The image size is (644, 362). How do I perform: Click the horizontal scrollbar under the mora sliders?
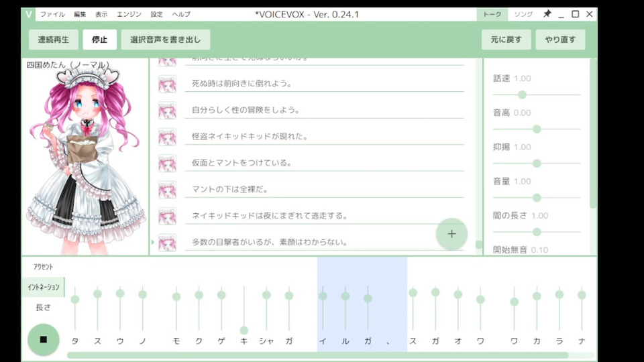317,355
